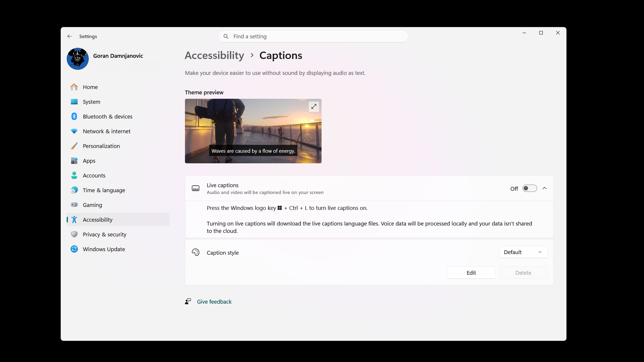Image resolution: width=644 pixels, height=362 pixels.
Task: Click the search magnifier icon
Action: coord(226,36)
